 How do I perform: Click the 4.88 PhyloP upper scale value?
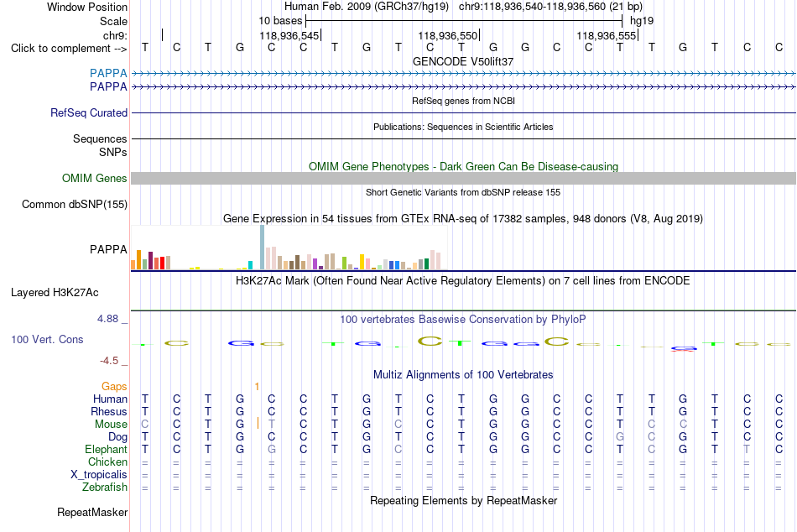pos(107,319)
